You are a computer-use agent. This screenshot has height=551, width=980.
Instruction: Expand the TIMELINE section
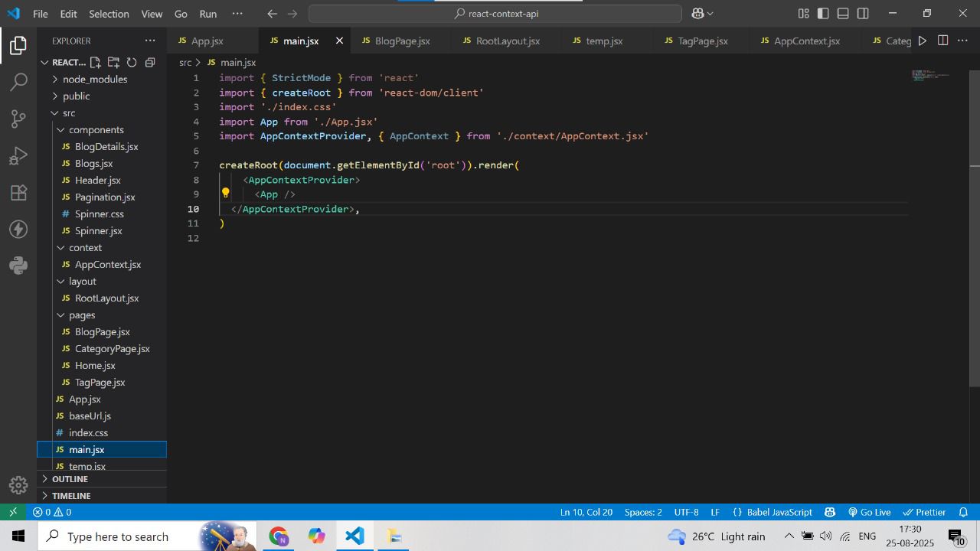(x=102, y=495)
